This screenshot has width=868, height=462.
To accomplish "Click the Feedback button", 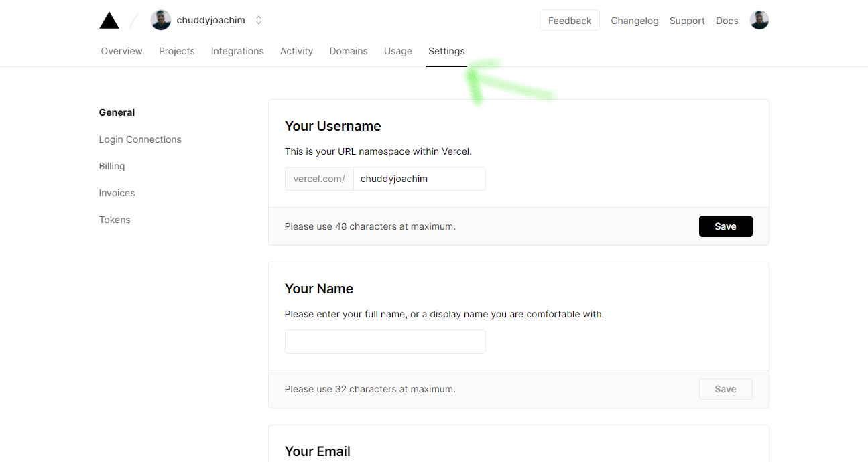I will pos(569,20).
